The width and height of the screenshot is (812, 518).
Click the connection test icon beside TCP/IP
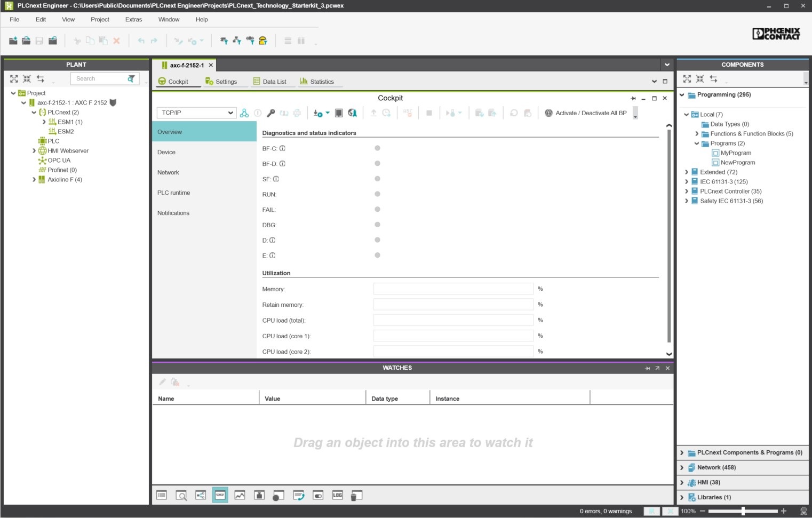pyautogui.click(x=244, y=113)
